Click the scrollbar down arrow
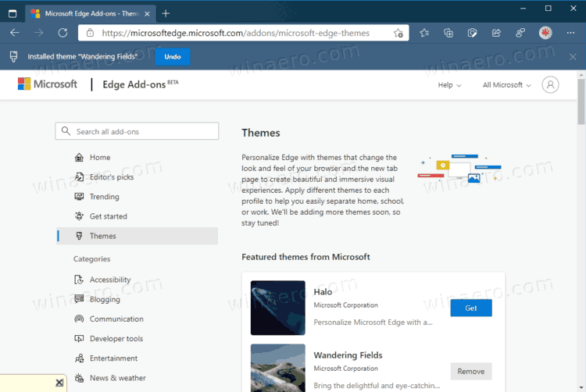The image size is (586, 392). (581, 387)
